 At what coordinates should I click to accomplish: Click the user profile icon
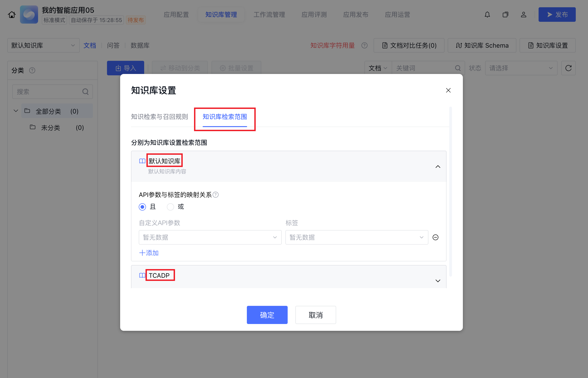point(524,15)
